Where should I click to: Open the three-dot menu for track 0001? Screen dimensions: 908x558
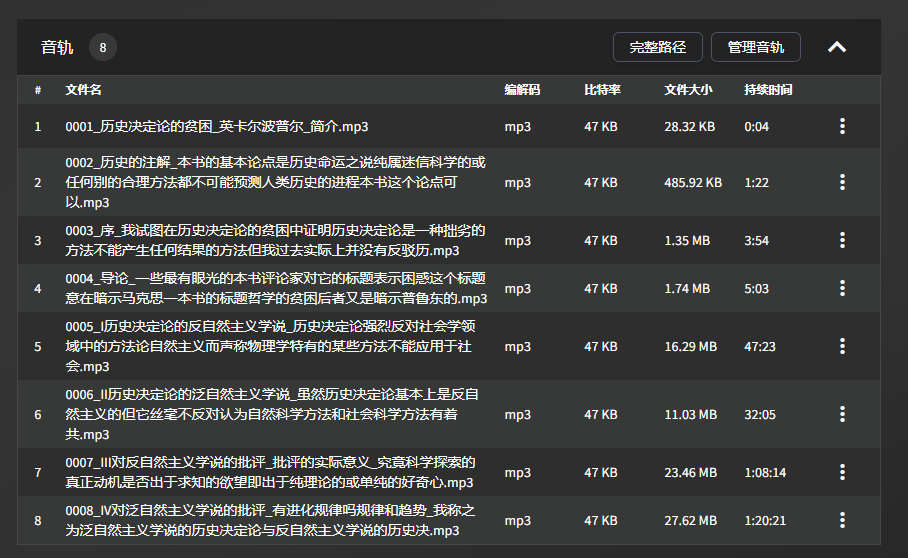pyautogui.click(x=842, y=126)
